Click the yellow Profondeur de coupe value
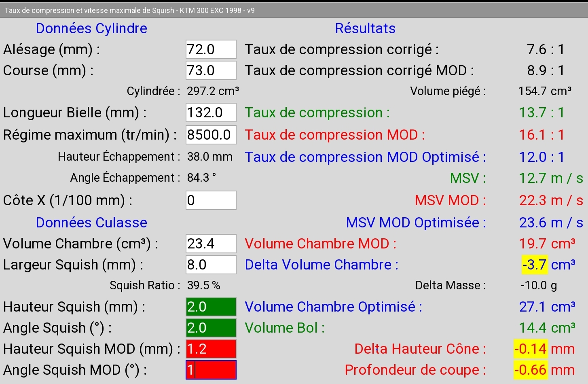The width and height of the screenshot is (588, 384). click(x=530, y=370)
